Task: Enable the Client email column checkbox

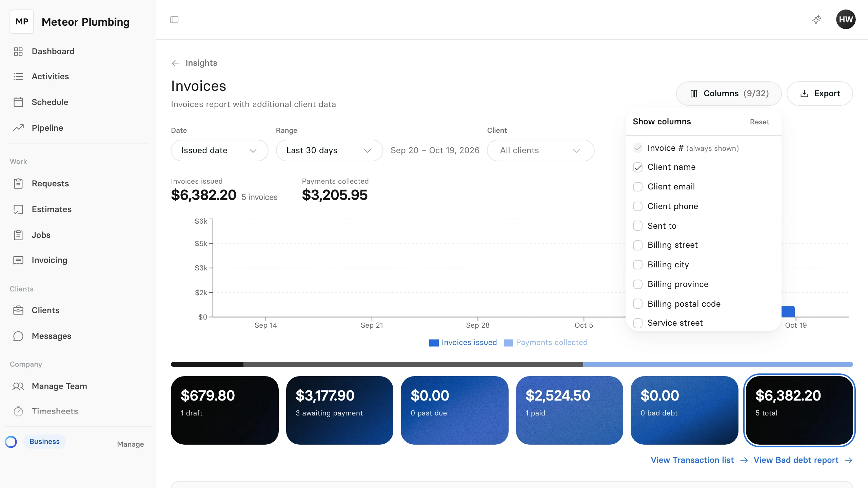Action: pyautogui.click(x=638, y=187)
